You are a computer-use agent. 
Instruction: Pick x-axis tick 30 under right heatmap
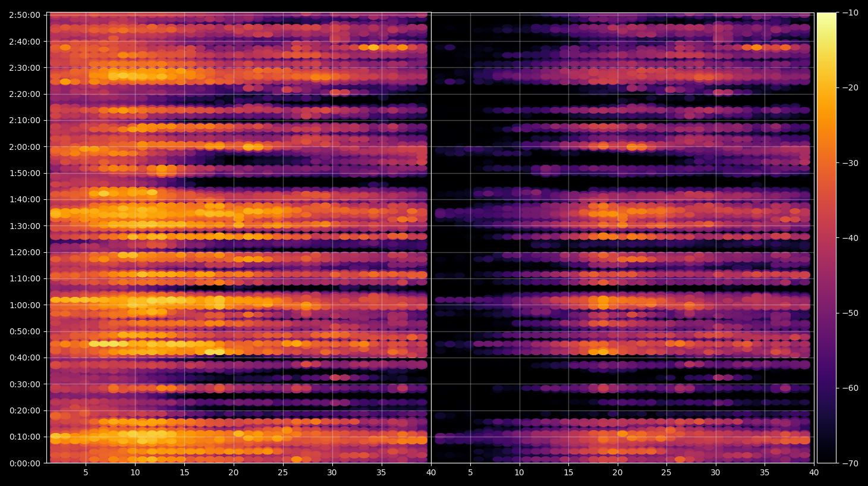coord(715,473)
